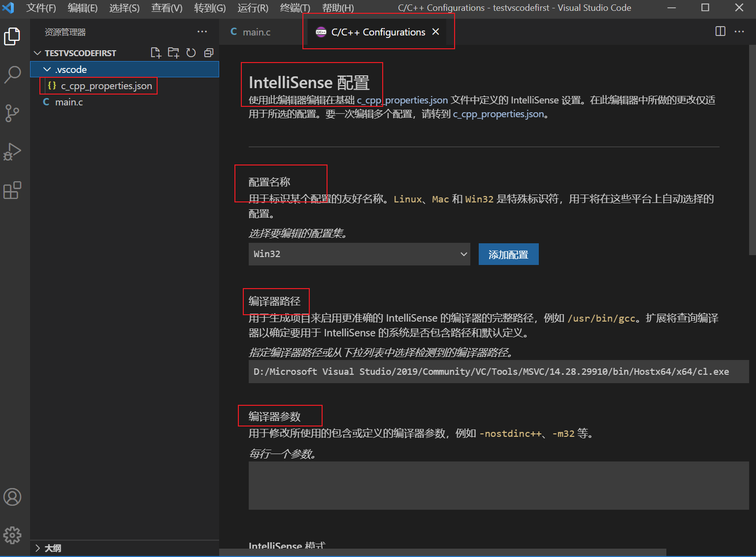The width and height of the screenshot is (756, 557).
Task: Click the 编译器参数 section heading
Action: [x=274, y=417]
